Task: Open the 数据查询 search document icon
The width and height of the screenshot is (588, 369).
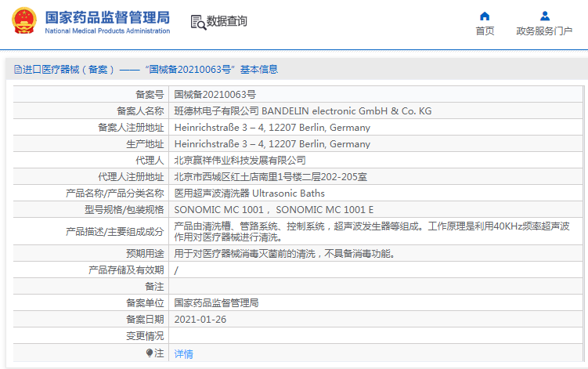Action: coord(198,22)
